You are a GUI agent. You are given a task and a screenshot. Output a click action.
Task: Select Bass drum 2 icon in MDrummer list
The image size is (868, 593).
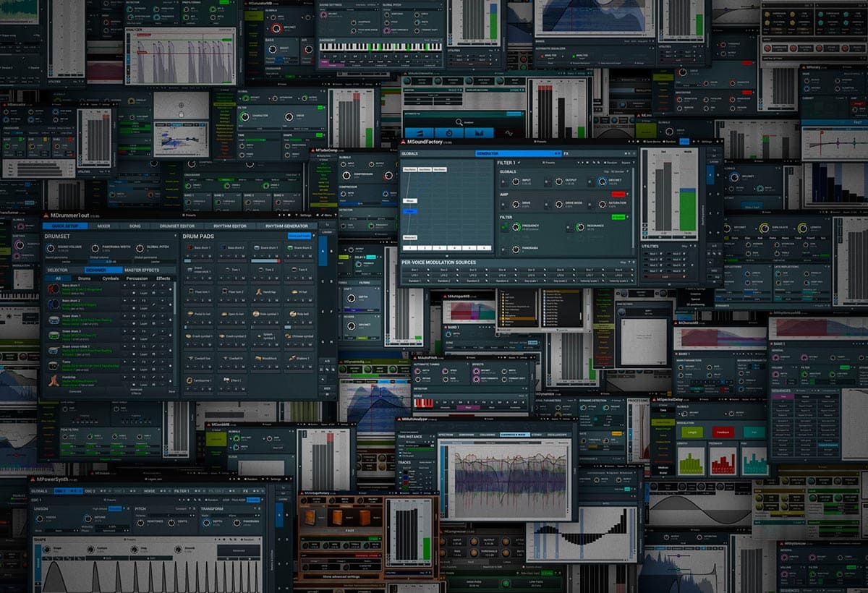[54, 304]
